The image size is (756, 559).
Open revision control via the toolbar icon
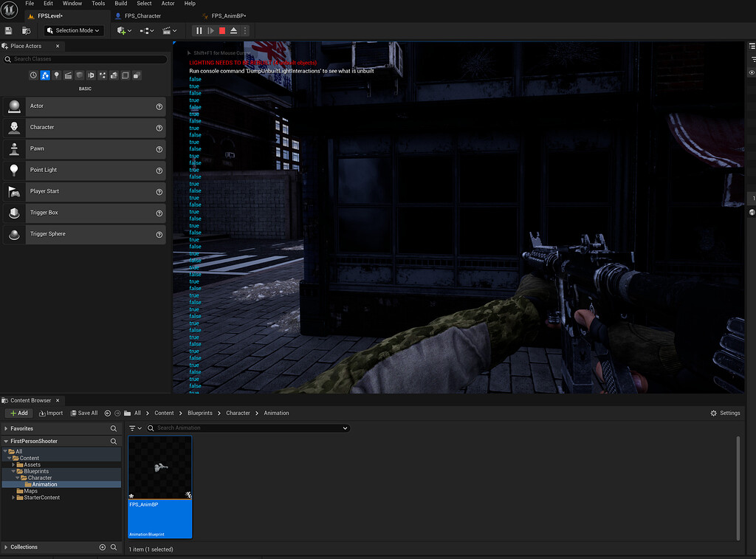click(x=27, y=30)
